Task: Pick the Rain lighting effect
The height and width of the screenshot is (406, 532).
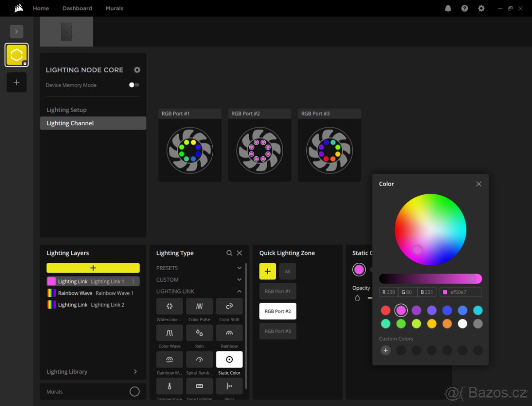Action: 199,333
